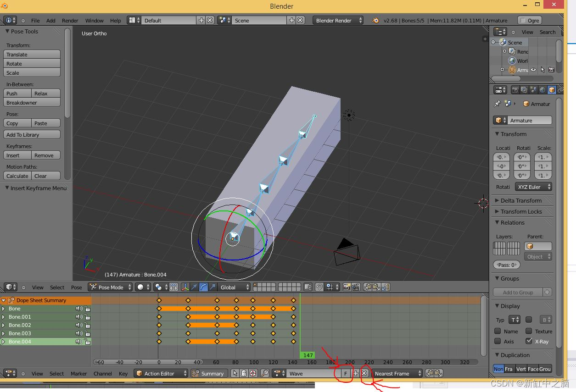The width and height of the screenshot is (576, 392).
Task: Uncheck the X-Ray checkbox
Action: [529, 341]
